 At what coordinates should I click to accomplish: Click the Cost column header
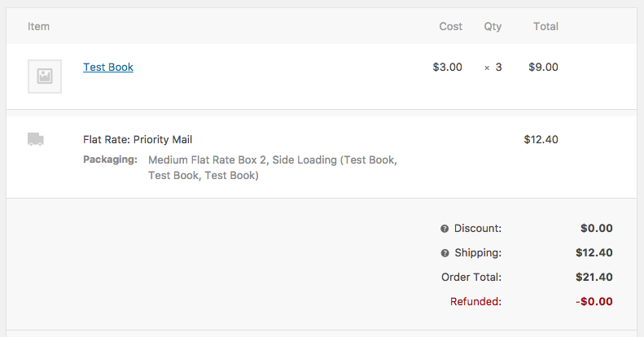click(450, 26)
